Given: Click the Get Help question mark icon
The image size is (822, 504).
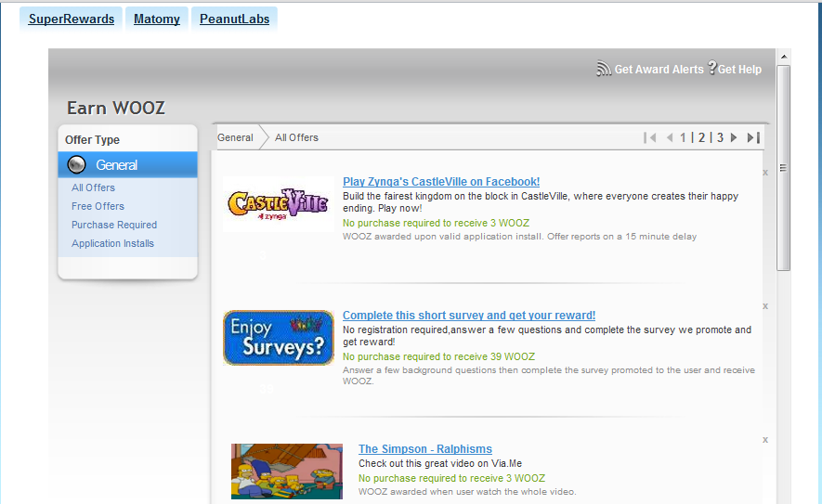Looking at the screenshot, I should (x=711, y=68).
